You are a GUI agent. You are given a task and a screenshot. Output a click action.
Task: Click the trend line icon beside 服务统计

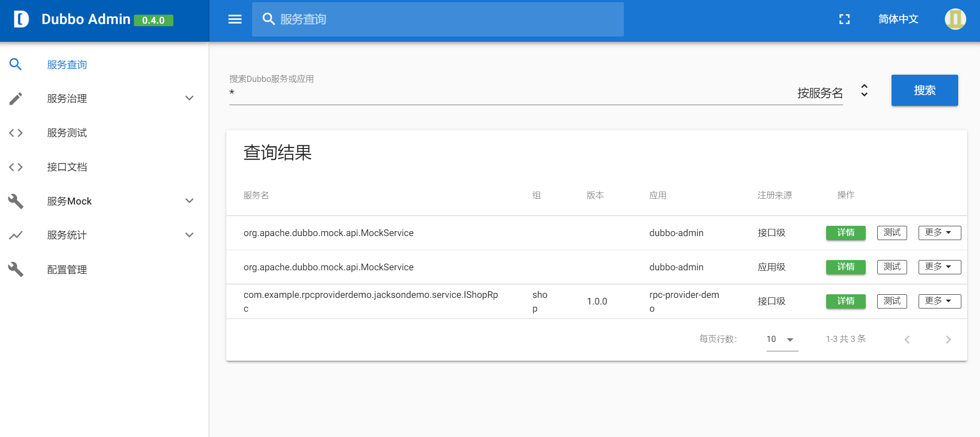pyautogui.click(x=16, y=235)
